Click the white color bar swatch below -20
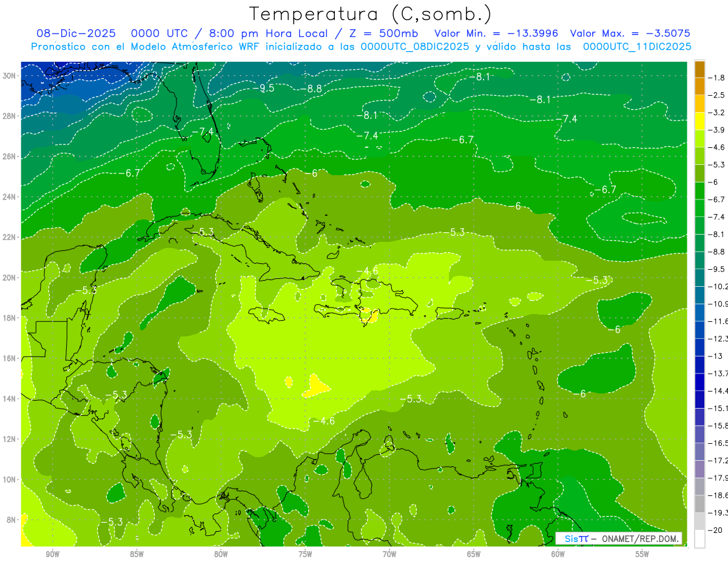Screen dimensions: 728x562 (699, 538)
